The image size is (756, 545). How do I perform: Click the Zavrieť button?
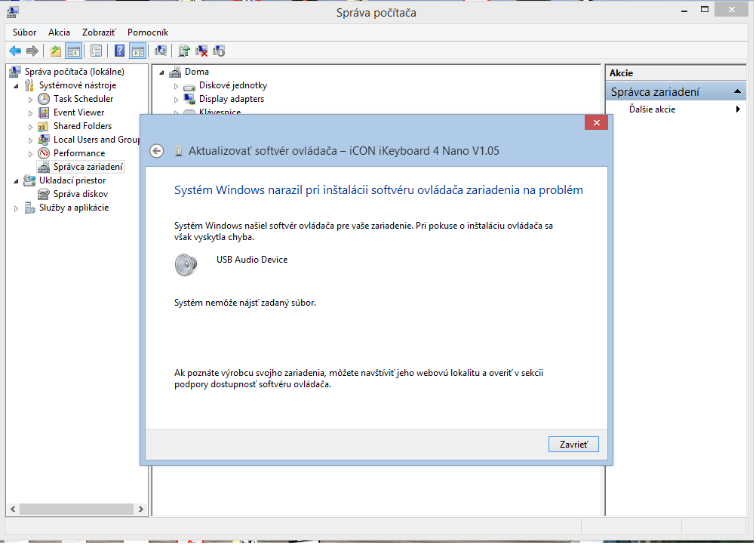573,444
